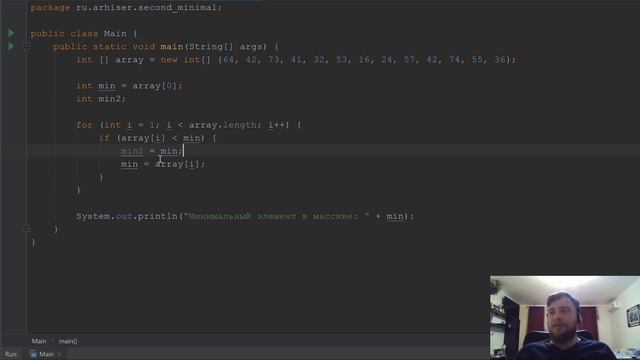This screenshot has width=640, height=360.
Task: Click the if keyword
Action: click(104, 138)
